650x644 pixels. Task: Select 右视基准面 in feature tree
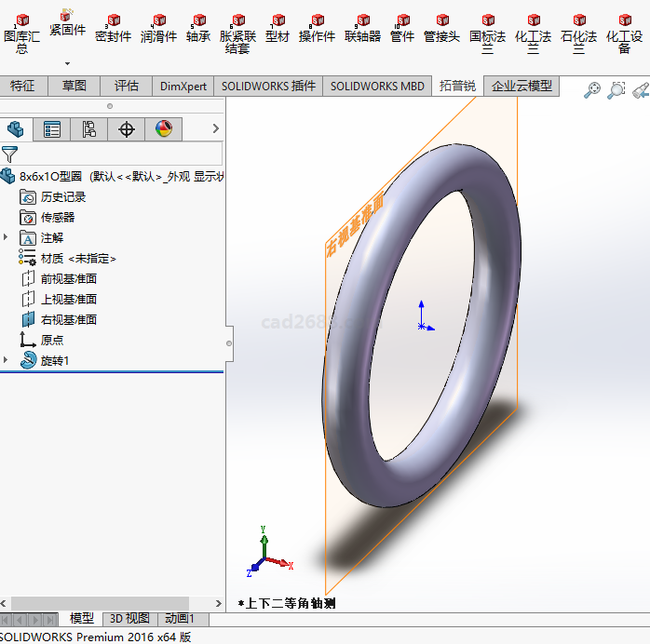[x=68, y=319]
